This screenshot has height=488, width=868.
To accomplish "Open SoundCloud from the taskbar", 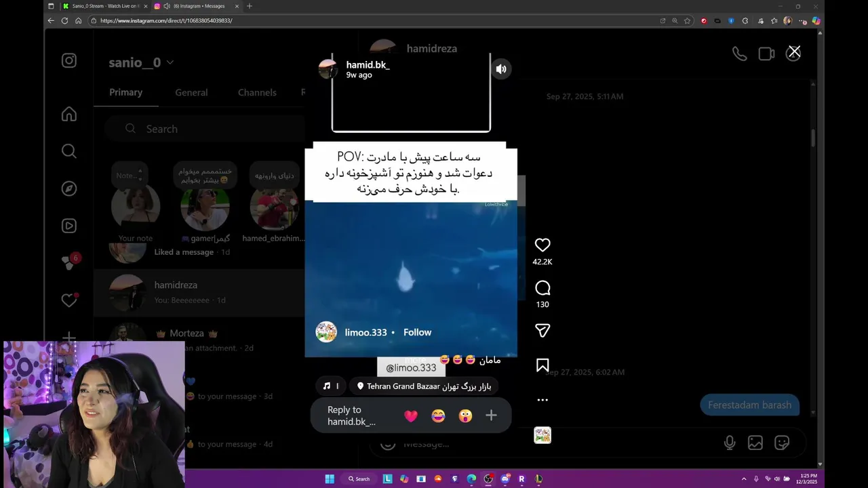I will [x=438, y=479].
